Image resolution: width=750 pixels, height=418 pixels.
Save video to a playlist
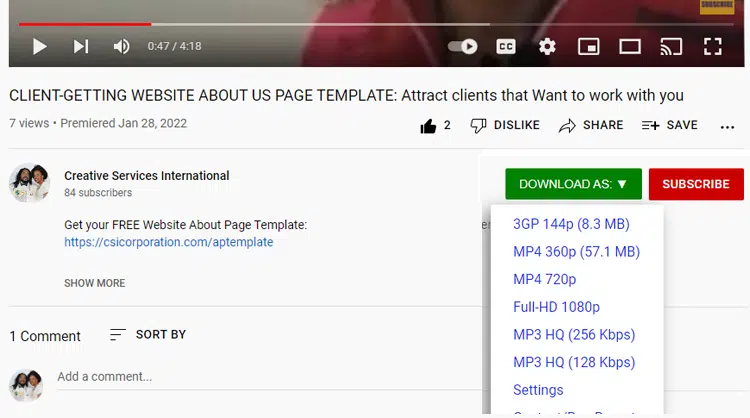coord(670,125)
